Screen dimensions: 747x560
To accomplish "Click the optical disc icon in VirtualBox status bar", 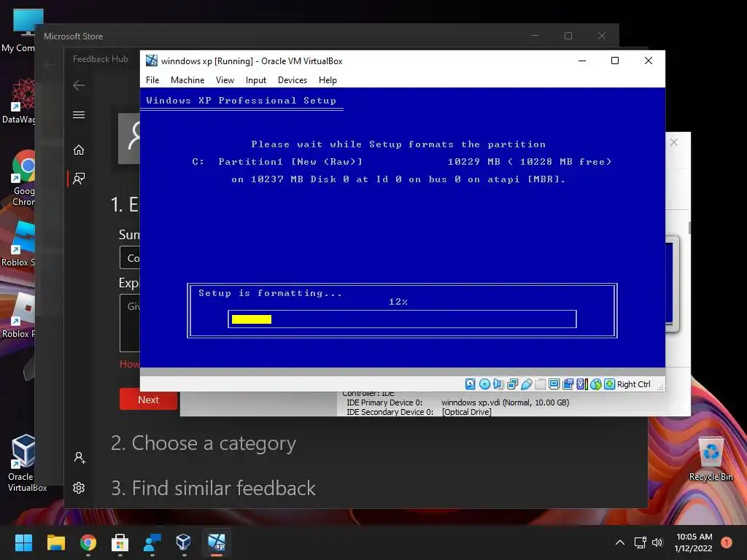I will coord(484,384).
